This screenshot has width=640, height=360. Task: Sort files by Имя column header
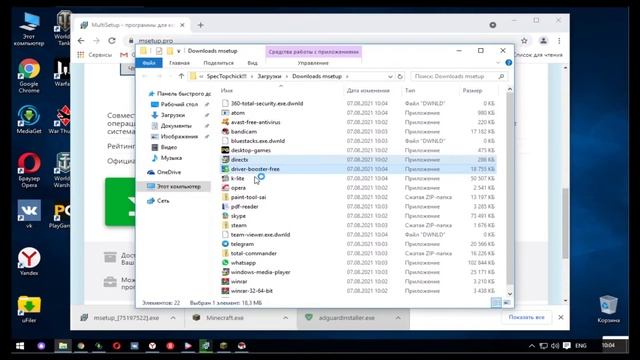(x=227, y=91)
